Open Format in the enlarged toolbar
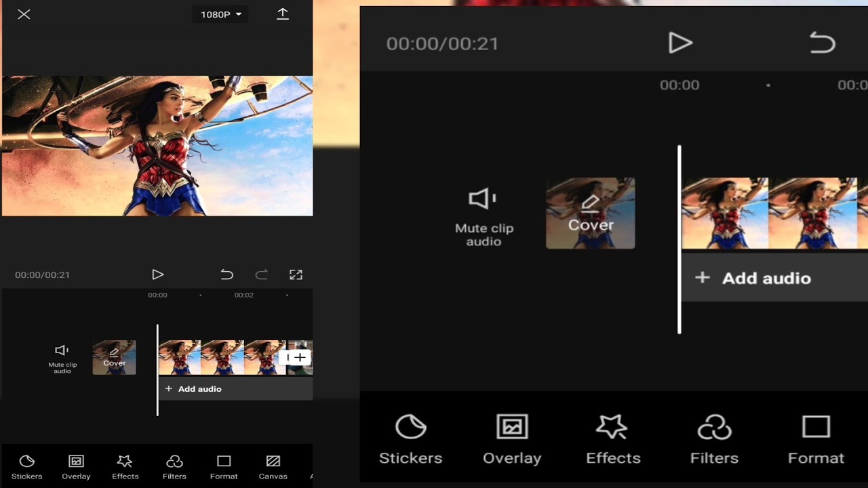Viewport: 868px width, 488px height. click(x=816, y=439)
